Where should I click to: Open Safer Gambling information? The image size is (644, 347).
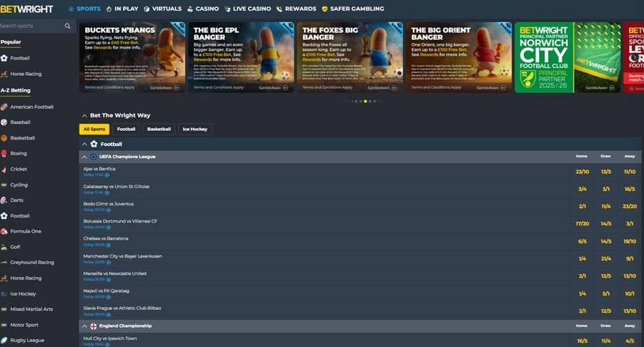[353, 9]
